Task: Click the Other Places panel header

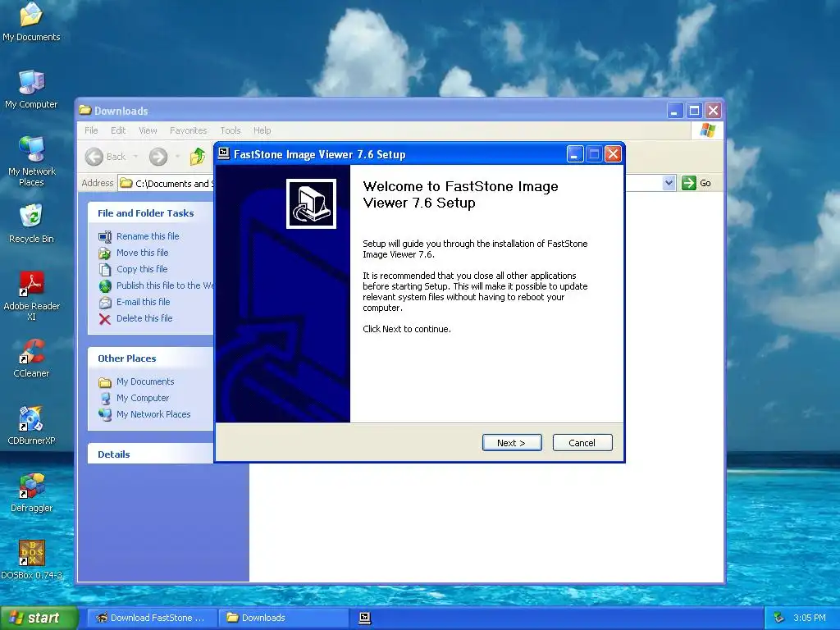Action: [x=127, y=358]
